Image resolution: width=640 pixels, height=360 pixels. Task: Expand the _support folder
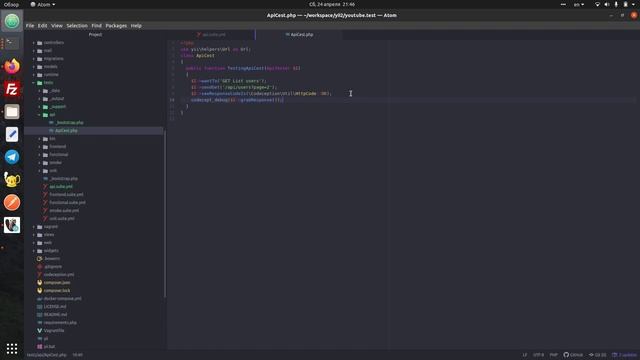[58, 107]
